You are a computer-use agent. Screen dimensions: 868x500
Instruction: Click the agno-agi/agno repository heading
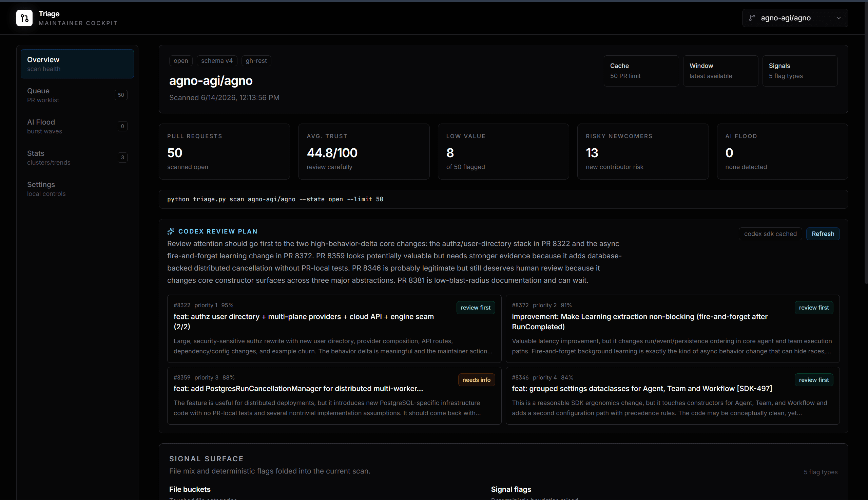pos(211,80)
